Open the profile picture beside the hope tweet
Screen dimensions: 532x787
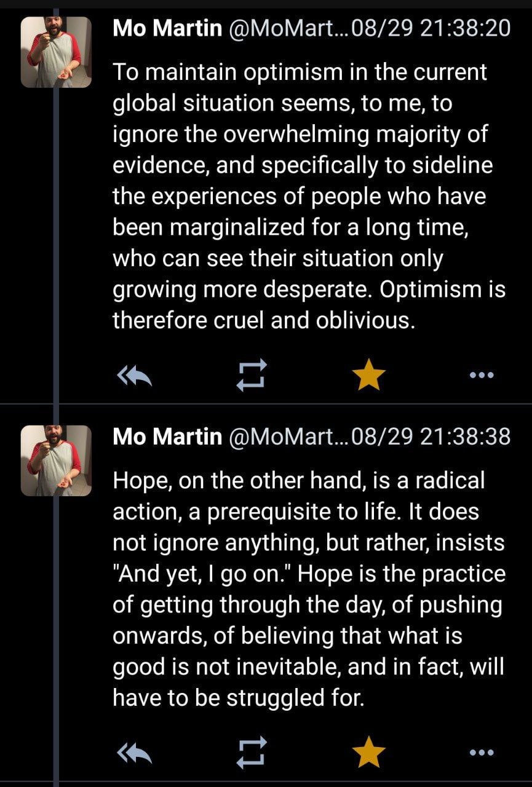click(x=56, y=461)
